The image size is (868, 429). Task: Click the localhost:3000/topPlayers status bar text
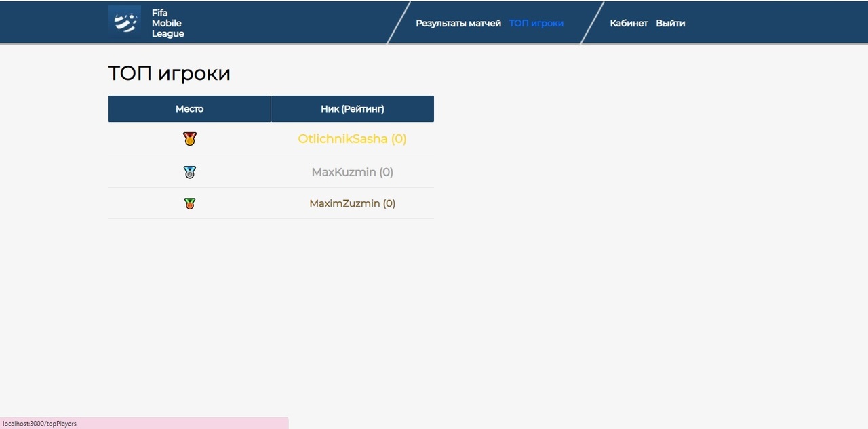39,424
